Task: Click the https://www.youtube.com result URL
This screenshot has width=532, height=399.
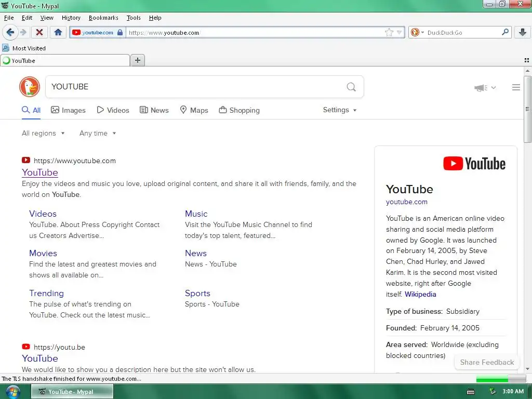Action: coord(75,161)
